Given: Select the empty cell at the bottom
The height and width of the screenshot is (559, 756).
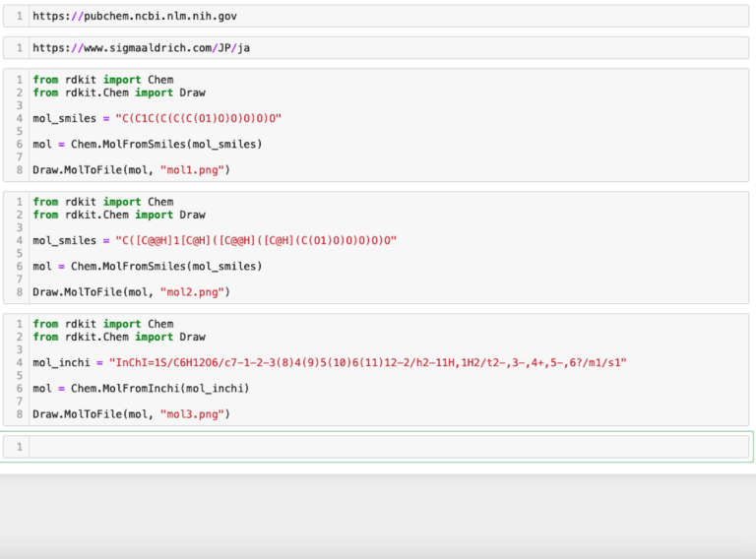Looking at the screenshot, I should coord(389,447).
